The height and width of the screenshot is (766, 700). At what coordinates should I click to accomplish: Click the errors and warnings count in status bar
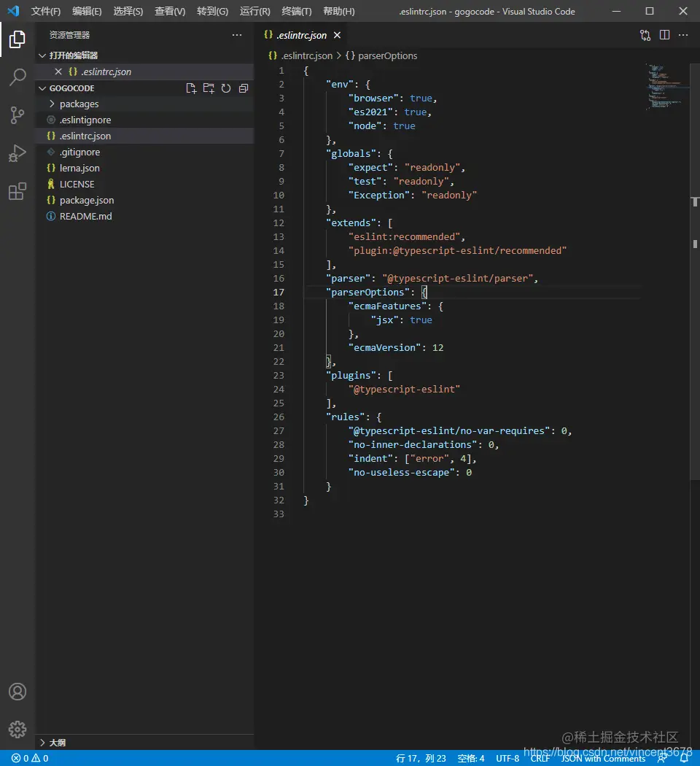(30, 758)
